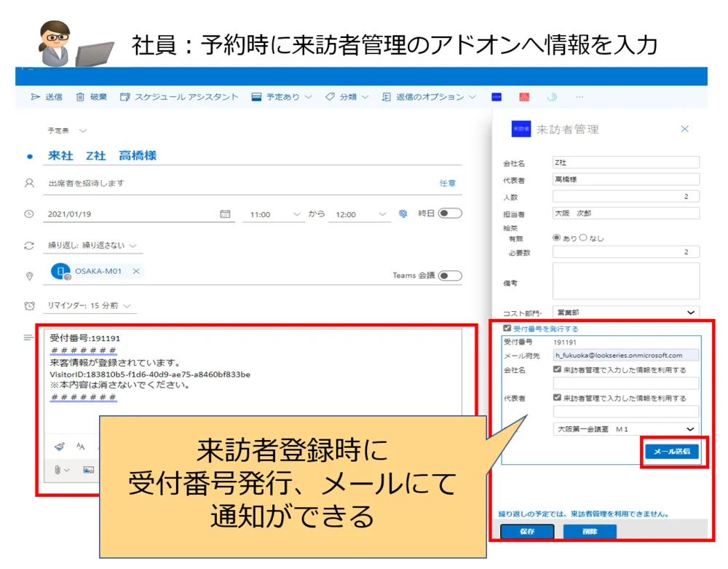Open the 大阪第一会議室 M1 dropdown
The height and width of the screenshot is (569, 728).
pyautogui.click(x=690, y=429)
